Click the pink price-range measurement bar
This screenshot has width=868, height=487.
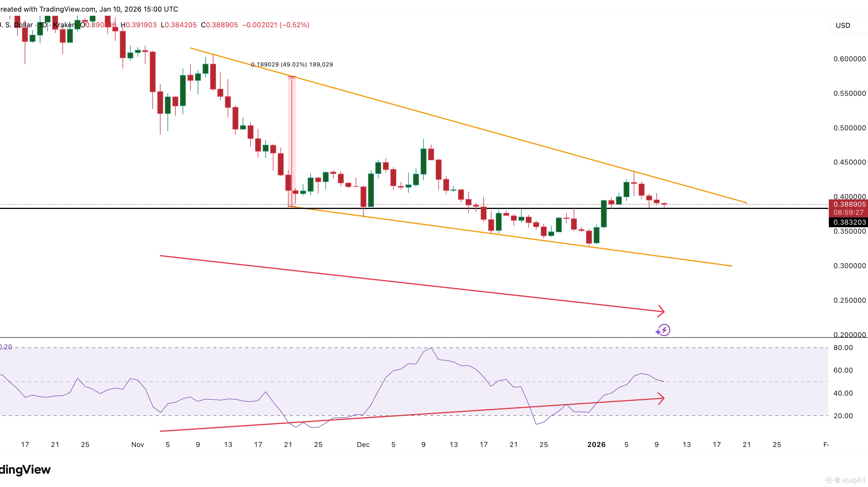292,141
